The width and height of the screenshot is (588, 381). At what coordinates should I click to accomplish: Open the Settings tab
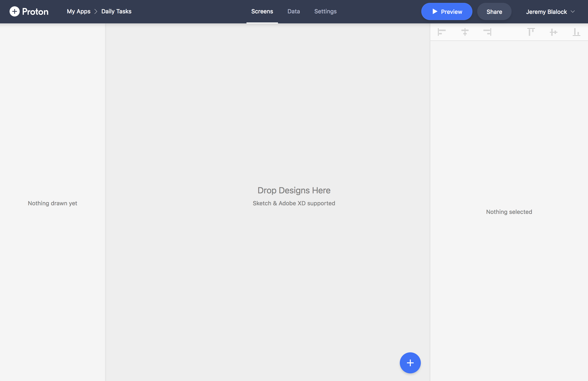click(325, 11)
